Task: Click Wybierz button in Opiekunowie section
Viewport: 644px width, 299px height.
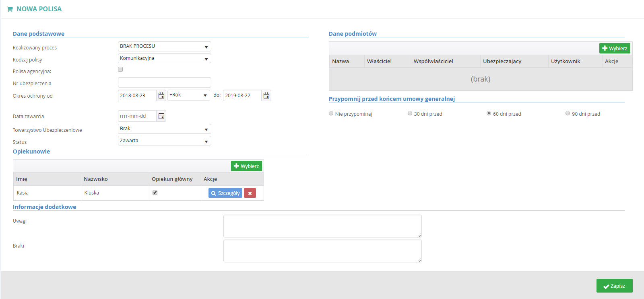Action: pos(246,166)
